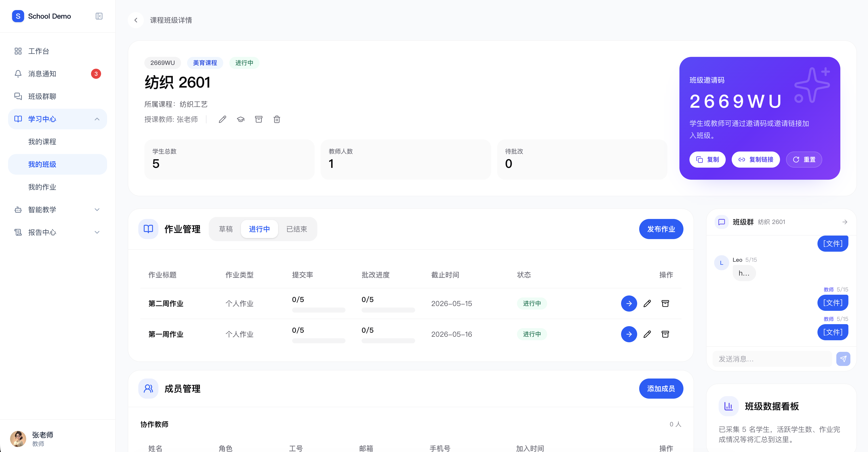Screen dimensions: 868x452
Task: Click the 进行中 status tag near class title
Action: [244, 63]
